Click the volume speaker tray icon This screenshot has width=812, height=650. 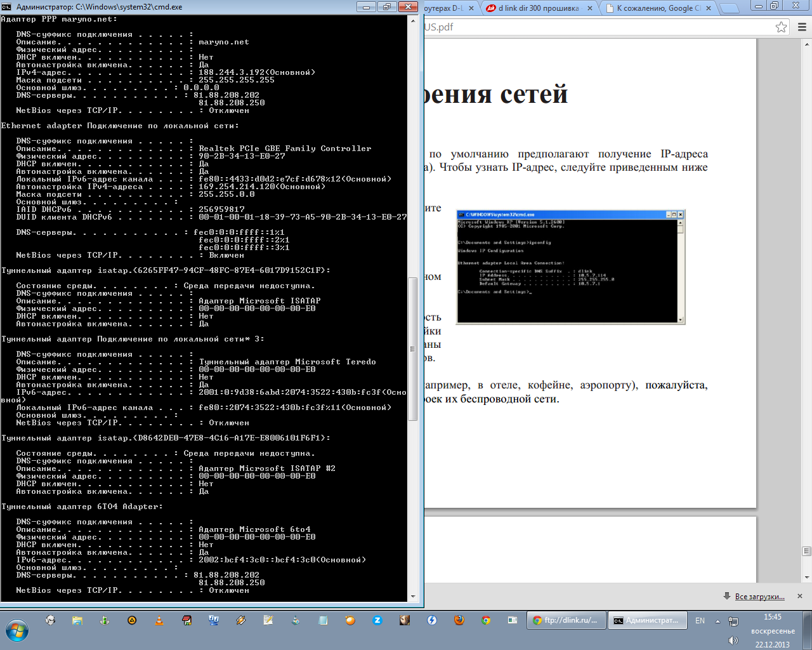[733, 640]
